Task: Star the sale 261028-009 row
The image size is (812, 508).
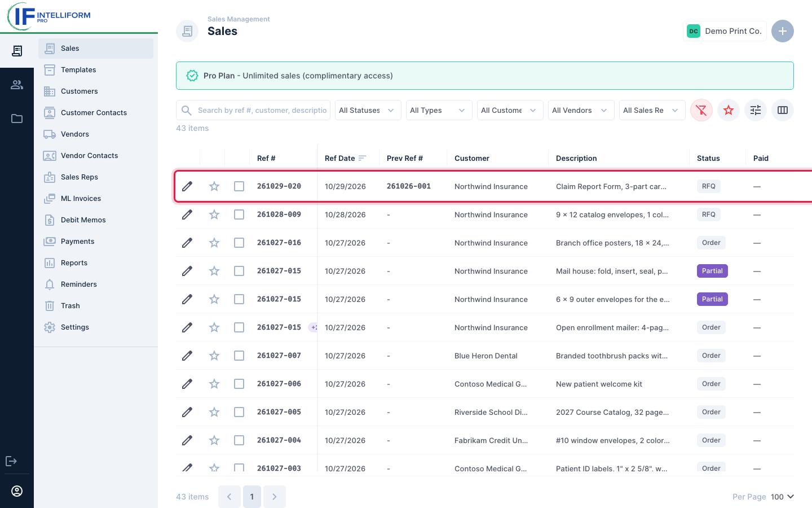Action: point(214,214)
